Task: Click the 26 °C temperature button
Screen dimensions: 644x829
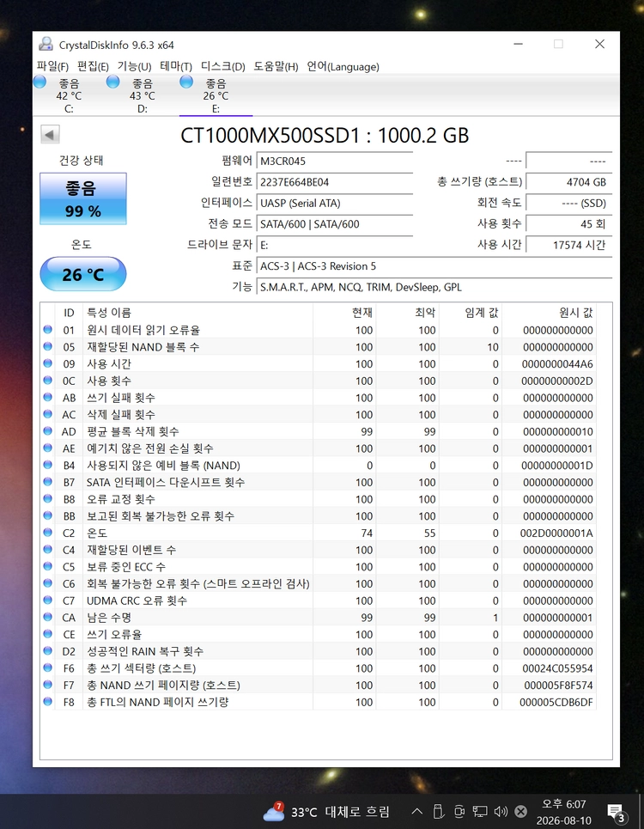Action: click(83, 274)
